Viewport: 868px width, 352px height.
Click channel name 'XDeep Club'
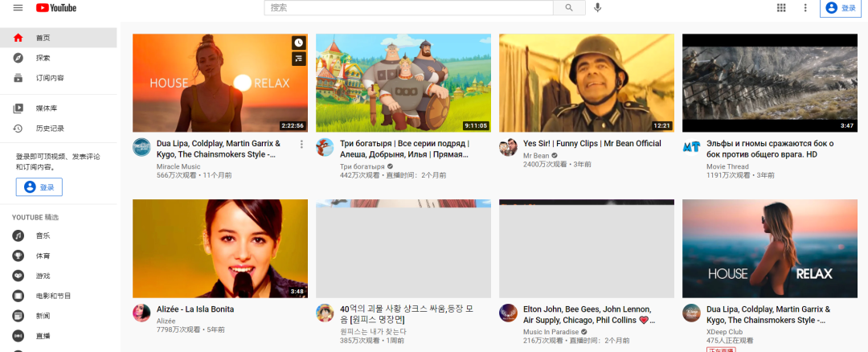[724, 332]
